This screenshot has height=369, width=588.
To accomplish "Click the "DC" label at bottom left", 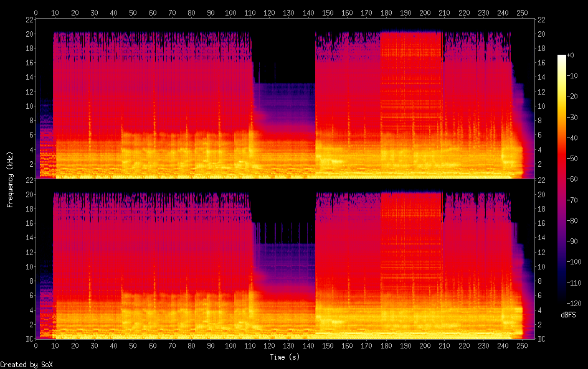I will pos(27,339).
